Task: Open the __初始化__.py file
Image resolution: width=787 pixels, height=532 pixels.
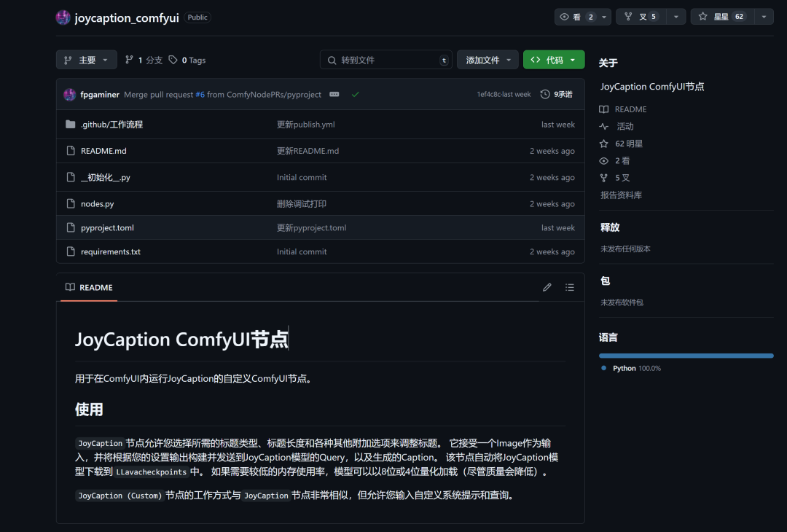Action: pyautogui.click(x=106, y=177)
